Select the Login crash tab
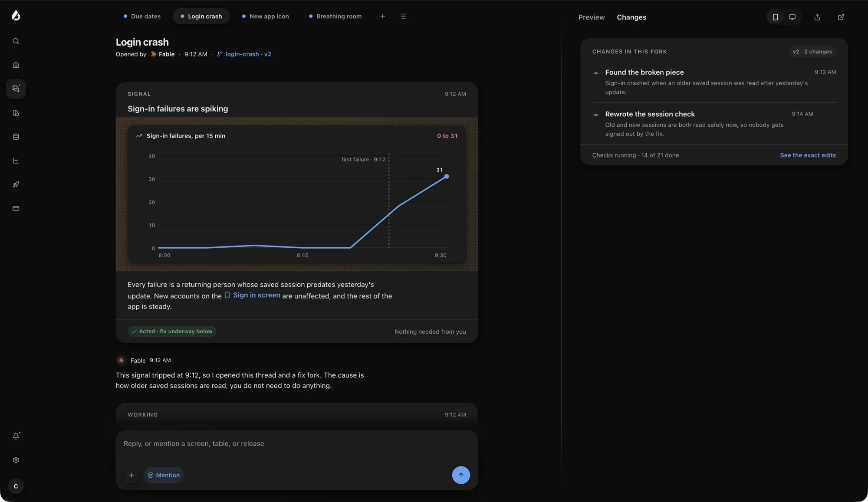 pos(201,16)
